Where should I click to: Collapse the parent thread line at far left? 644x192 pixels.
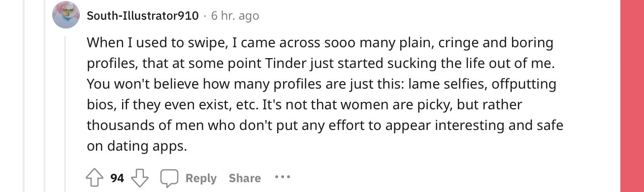[x=24, y=96]
